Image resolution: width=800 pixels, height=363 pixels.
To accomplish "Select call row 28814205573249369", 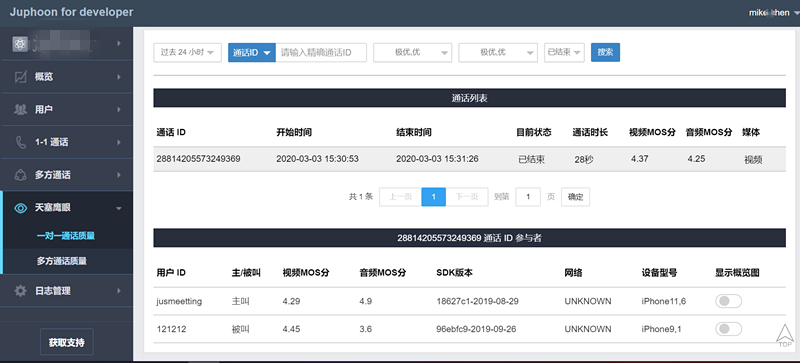I will coord(469,159).
